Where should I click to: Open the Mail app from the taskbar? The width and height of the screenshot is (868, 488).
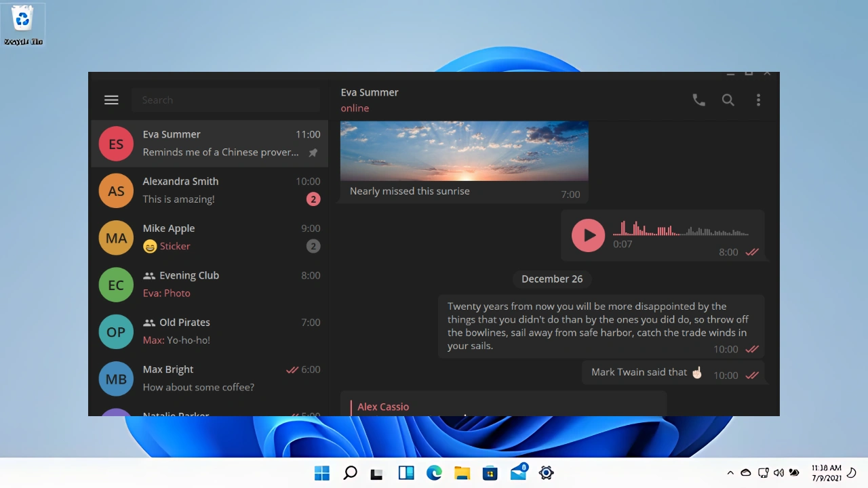click(x=519, y=472)
